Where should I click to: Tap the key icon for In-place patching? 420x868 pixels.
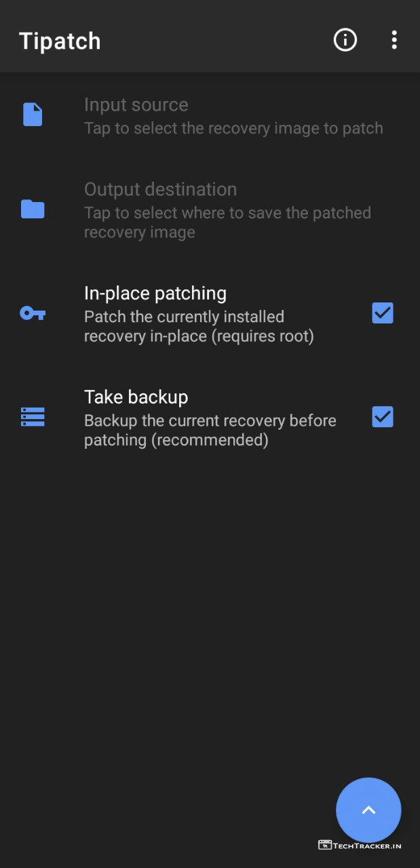point(33,313)
